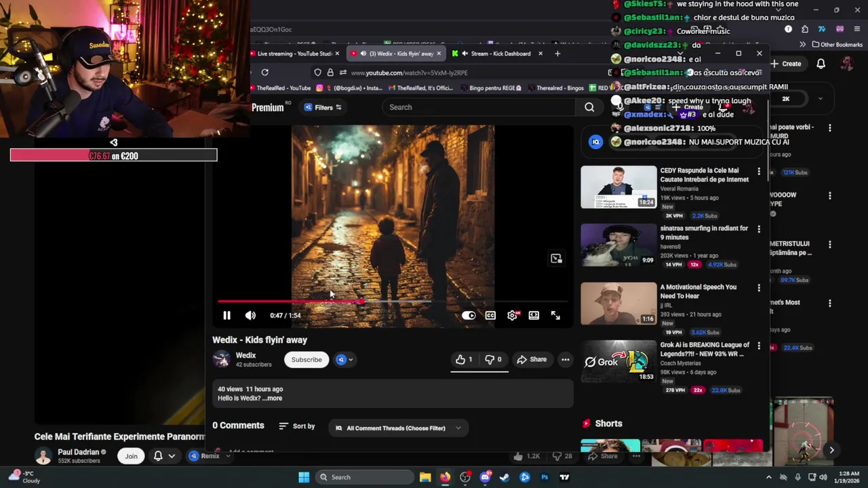
Task: Click the taskbar Search box
Action: point(365,477)
